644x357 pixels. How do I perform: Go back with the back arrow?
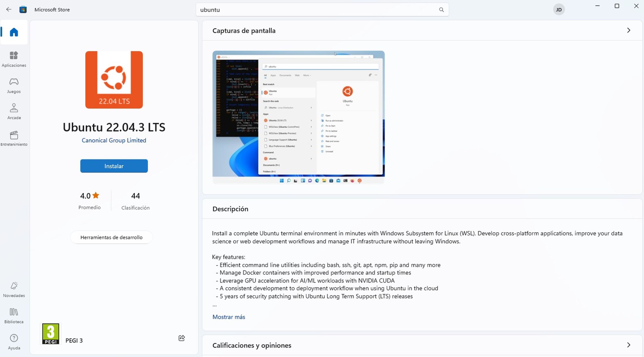click(9, 10)
